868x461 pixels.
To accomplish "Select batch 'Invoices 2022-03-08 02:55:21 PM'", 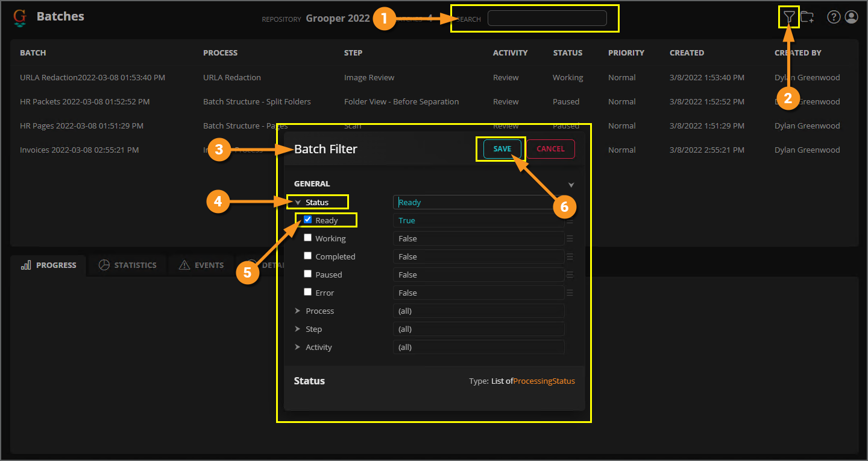I will pos(80,150).
